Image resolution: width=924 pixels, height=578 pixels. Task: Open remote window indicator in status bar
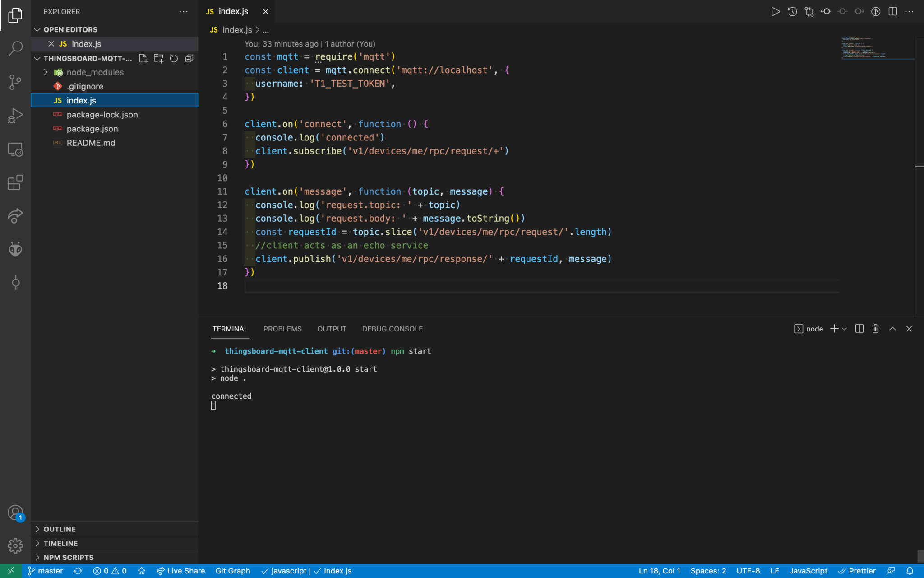coord(11,571)
